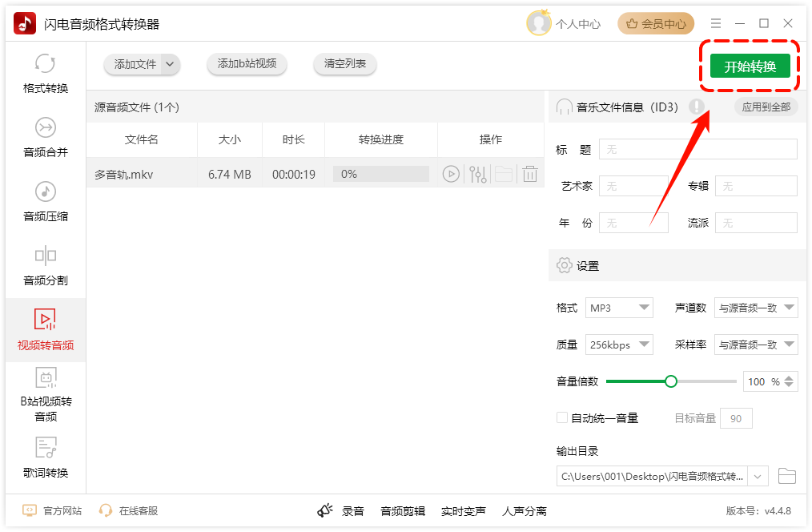Image resolution: width=812 pixels, height=532 pixels.
Task: Click the 设置 settings gear icon
Action: pos(564,265)
